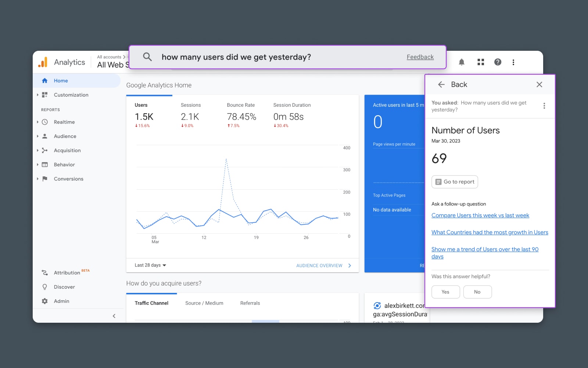Expand the Audience tree arrow
Image resolution: width=588 pixels, height=368 pixels.
tap(37, 136)
